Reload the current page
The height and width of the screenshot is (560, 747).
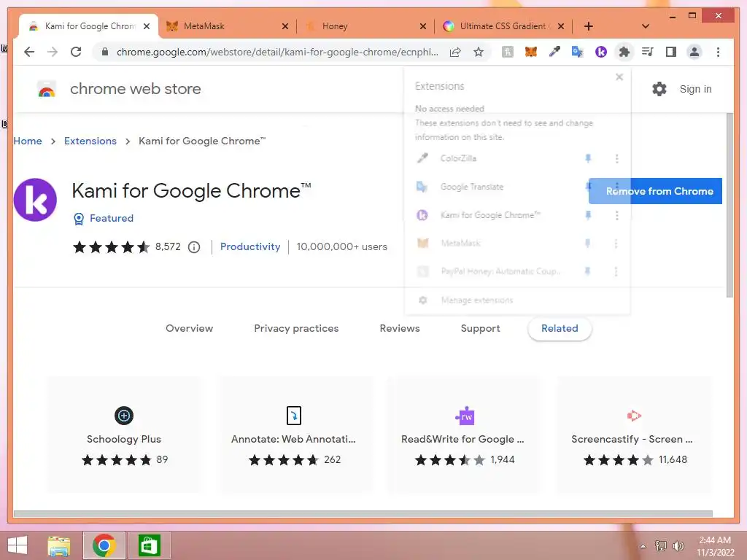click(x=76, y=52)
